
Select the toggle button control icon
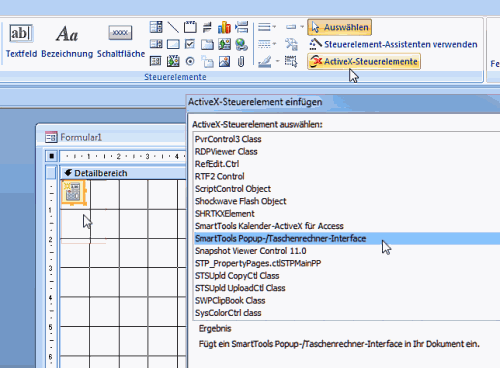pos(207,27)
